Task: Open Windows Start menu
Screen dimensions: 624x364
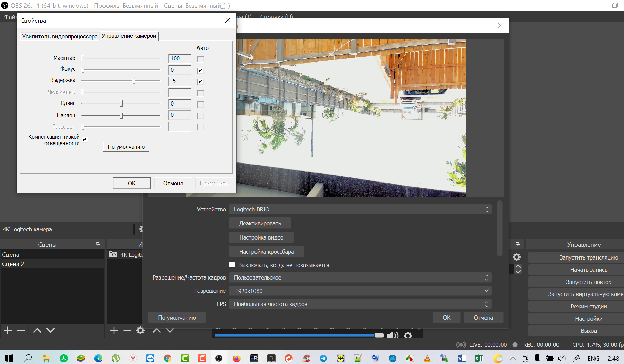Action: coord(9,358)
